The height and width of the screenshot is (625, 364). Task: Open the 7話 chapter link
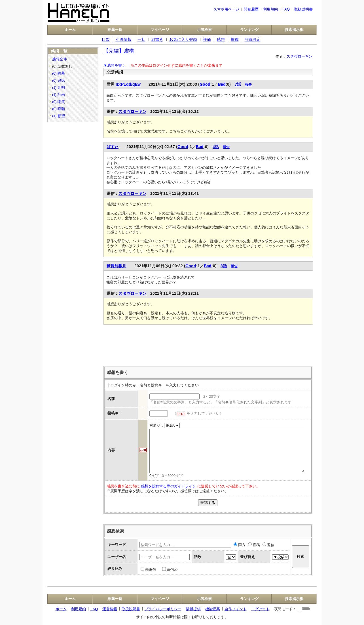[x=238, y=85]
